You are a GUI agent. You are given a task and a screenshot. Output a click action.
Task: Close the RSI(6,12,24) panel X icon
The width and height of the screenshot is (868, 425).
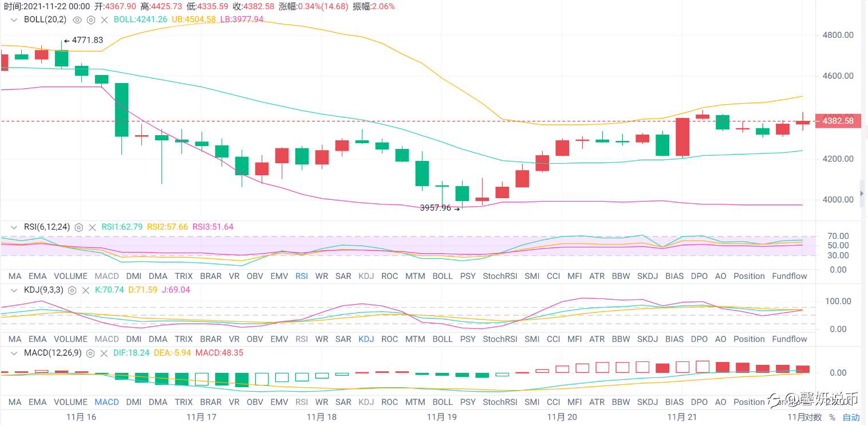tap(92, 227)
